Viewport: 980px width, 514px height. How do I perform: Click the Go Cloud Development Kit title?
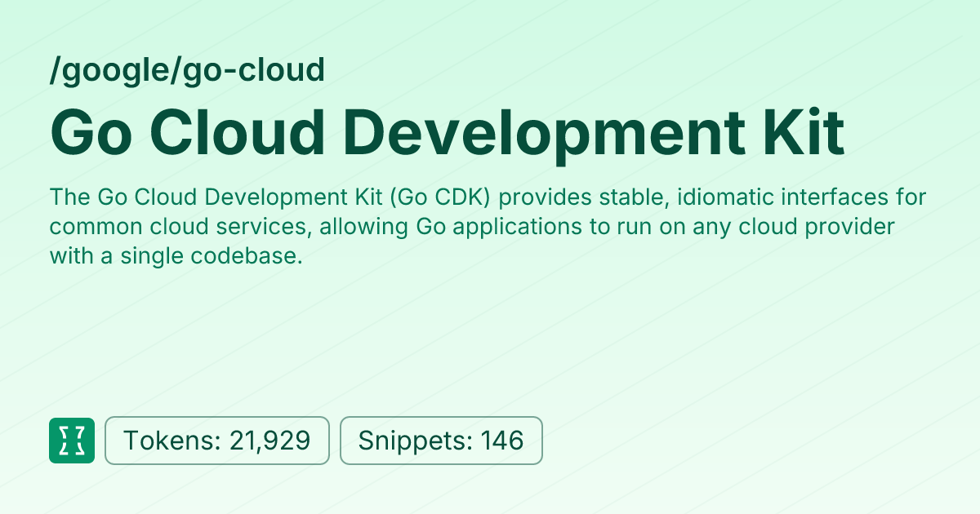click(447, 132)
